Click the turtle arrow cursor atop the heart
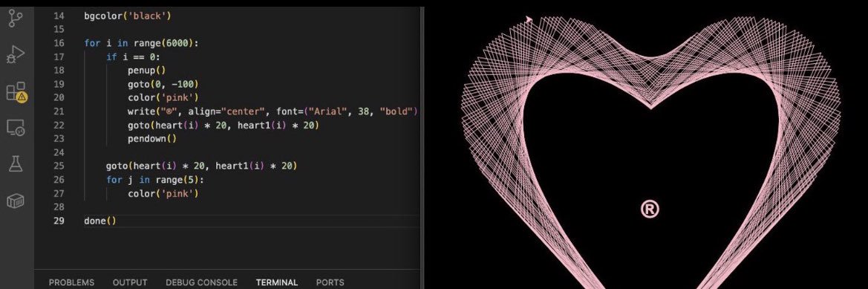 click(529, 20)
